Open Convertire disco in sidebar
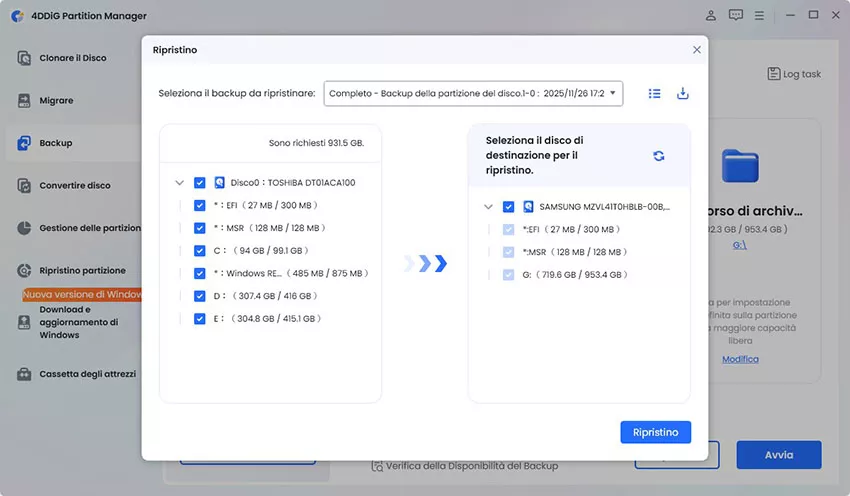Screen dimensions: 850x496 pyautogui.click(x=75, y=185)
